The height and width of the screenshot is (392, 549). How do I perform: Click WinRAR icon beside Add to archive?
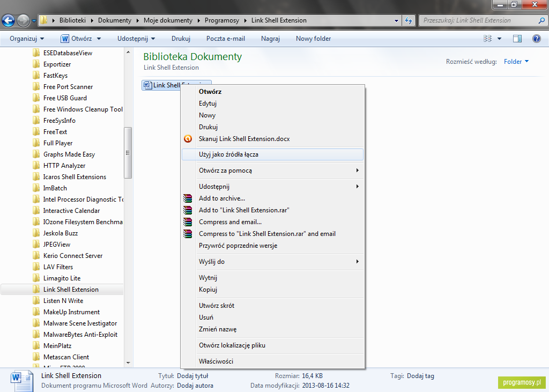188,198
